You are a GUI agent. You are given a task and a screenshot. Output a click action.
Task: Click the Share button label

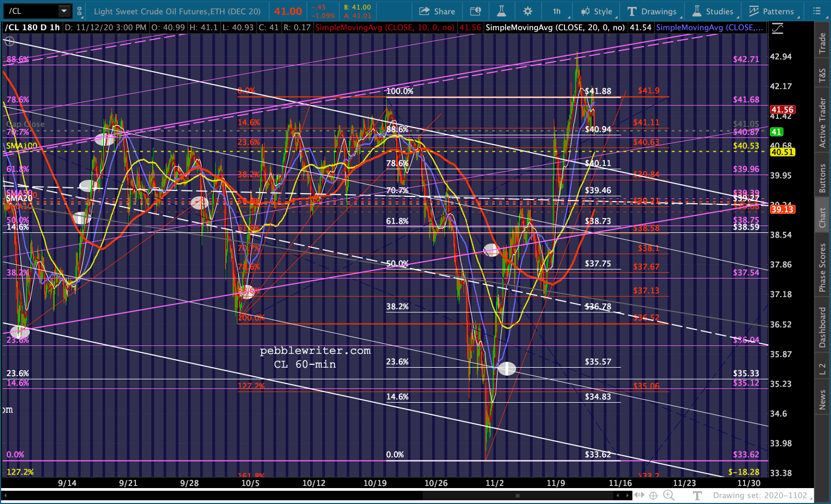[444, 11]
